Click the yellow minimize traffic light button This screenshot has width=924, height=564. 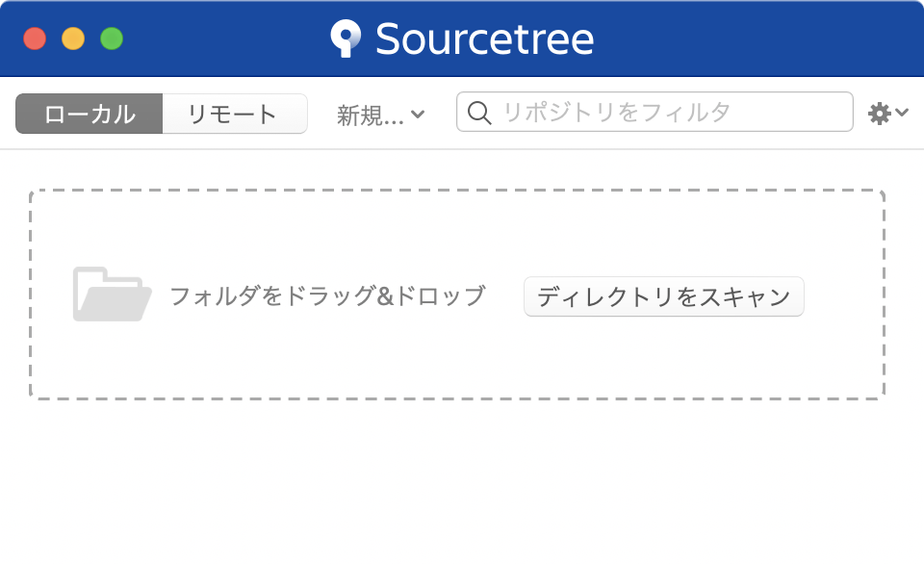tap(73, 39)
